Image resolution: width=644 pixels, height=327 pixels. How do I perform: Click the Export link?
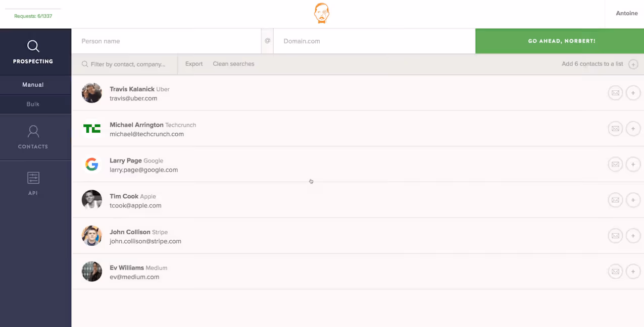194,64
